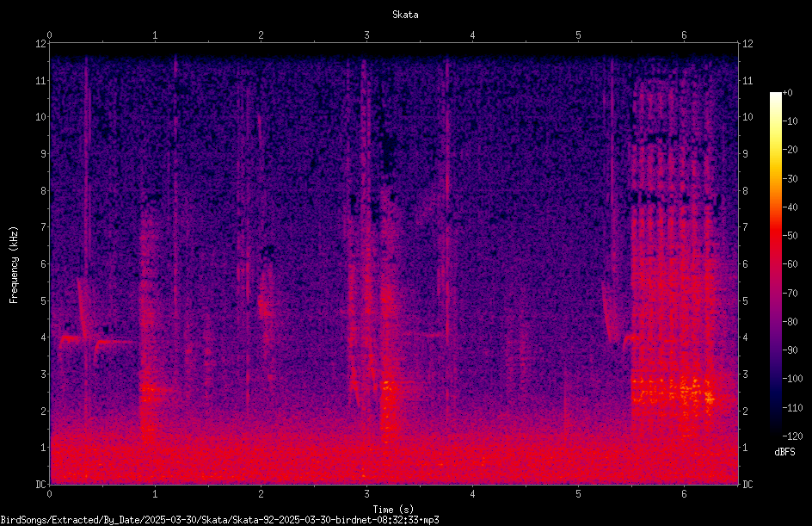The image size is (812, 526).
Task: Click the "DC" label on right frequency axis
Action: pos(747,485)
